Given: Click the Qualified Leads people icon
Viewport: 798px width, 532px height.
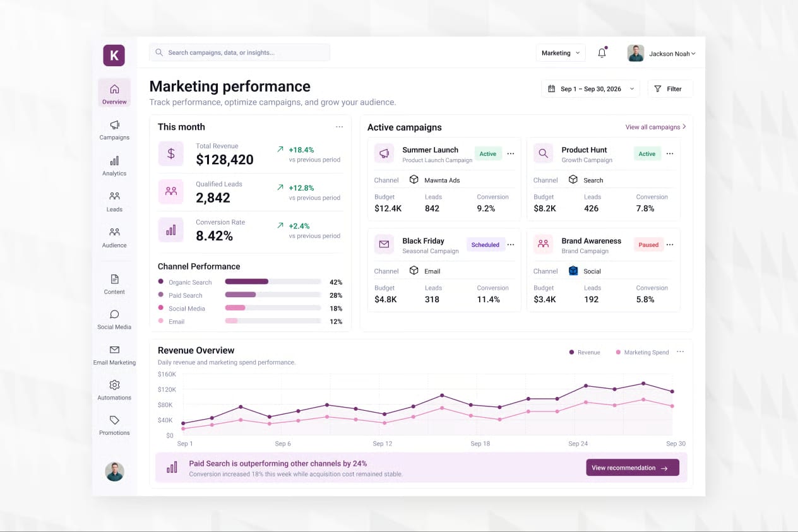Looking at the screenshot, I should [170, 191].
